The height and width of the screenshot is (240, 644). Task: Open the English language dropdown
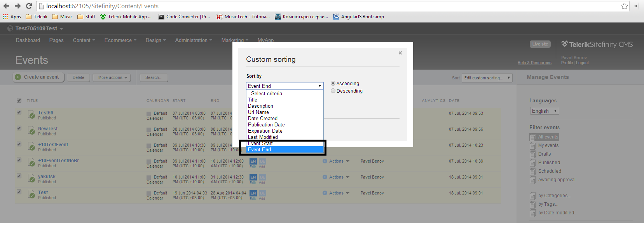tap(544, 111)
